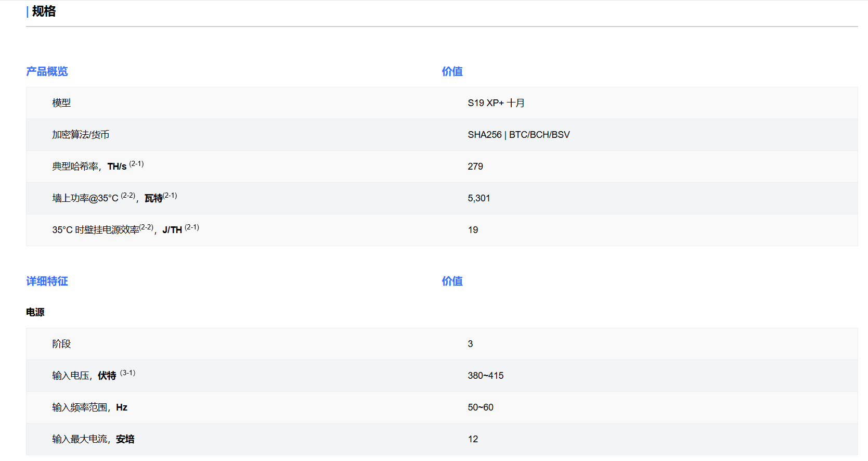Select the S19 XP+ 十月 model value
The width and height of the screenshot is (868, 461).
[496, 103]
